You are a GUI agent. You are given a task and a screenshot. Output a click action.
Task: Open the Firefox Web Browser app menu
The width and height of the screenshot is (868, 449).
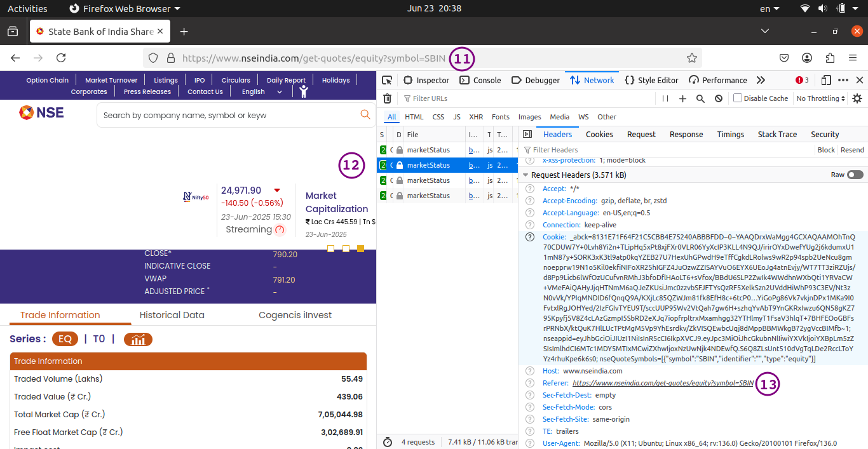click(x=125, y=8)
